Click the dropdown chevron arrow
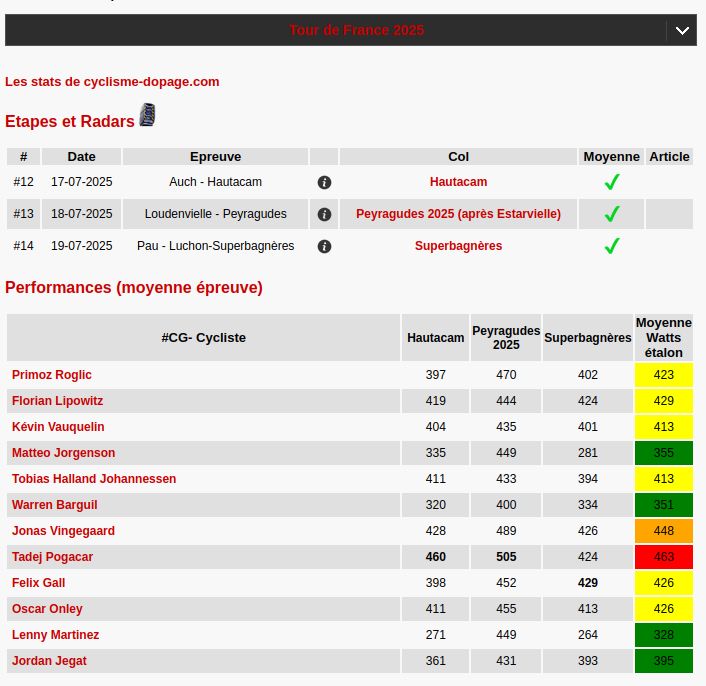 point(682,31)
